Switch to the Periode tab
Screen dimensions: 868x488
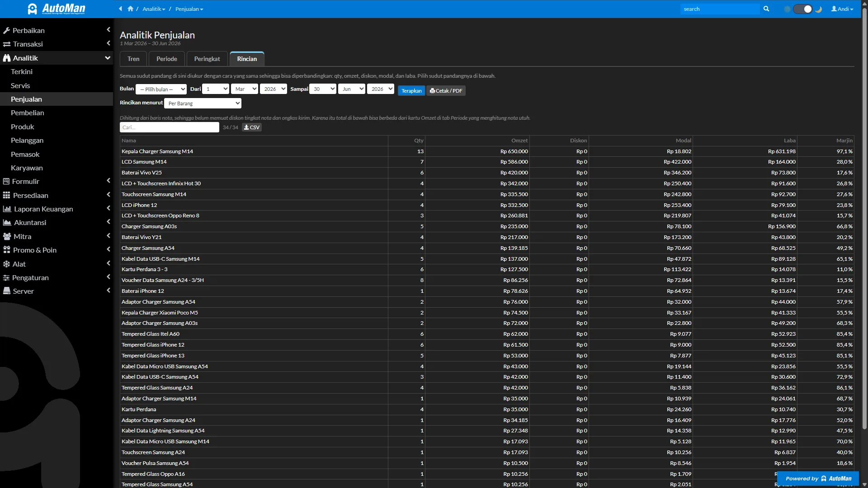(167, 59)
